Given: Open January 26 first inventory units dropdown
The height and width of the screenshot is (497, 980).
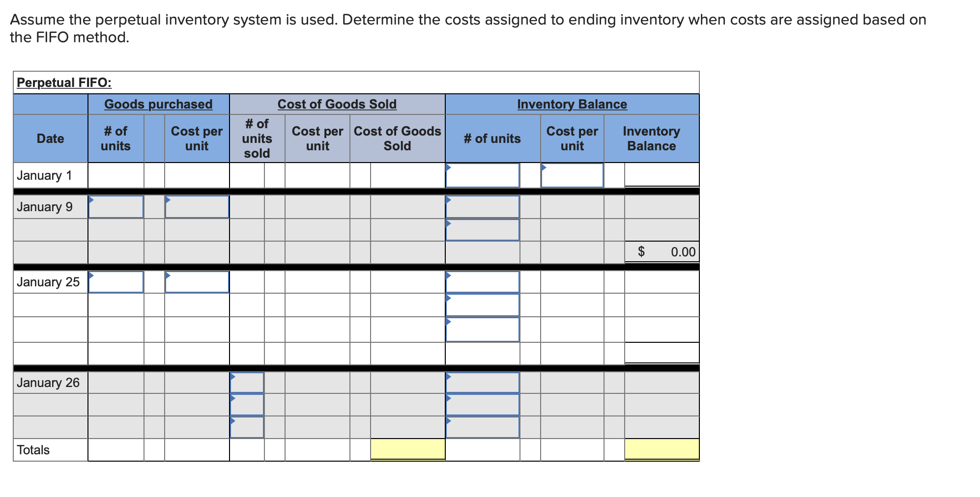Looking at the screenshot, I should coord(482,383).
